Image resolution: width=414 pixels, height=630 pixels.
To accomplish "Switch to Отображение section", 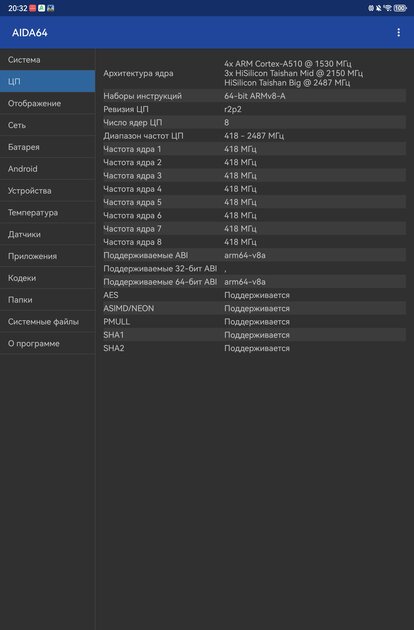I will tap(47, 103).
